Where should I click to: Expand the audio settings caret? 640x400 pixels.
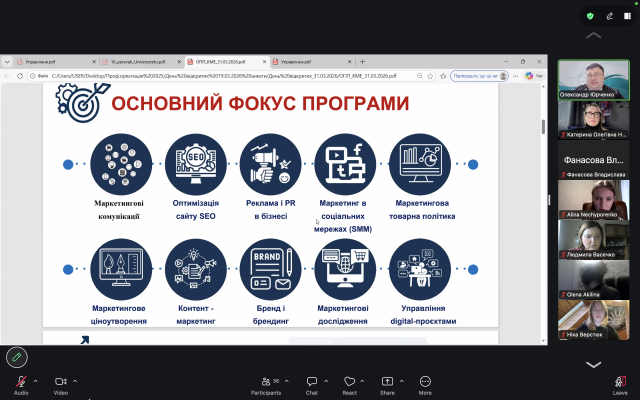click(35, 381)
